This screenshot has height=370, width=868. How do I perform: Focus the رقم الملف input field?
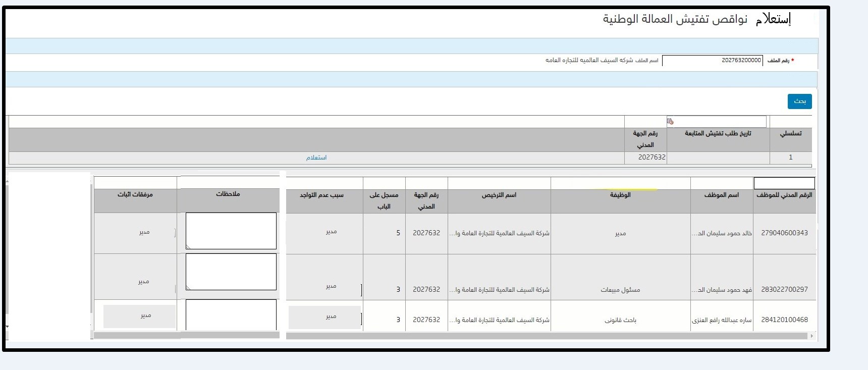712,61
